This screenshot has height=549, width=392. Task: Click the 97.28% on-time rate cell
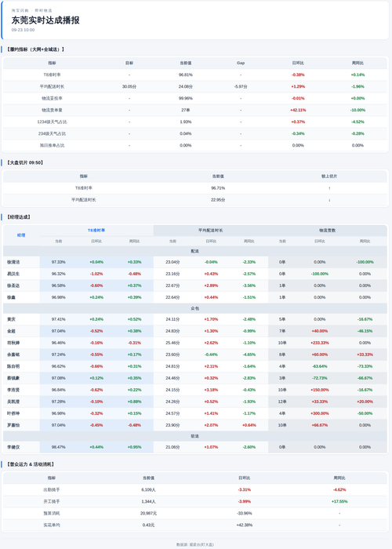click(59, 402)
